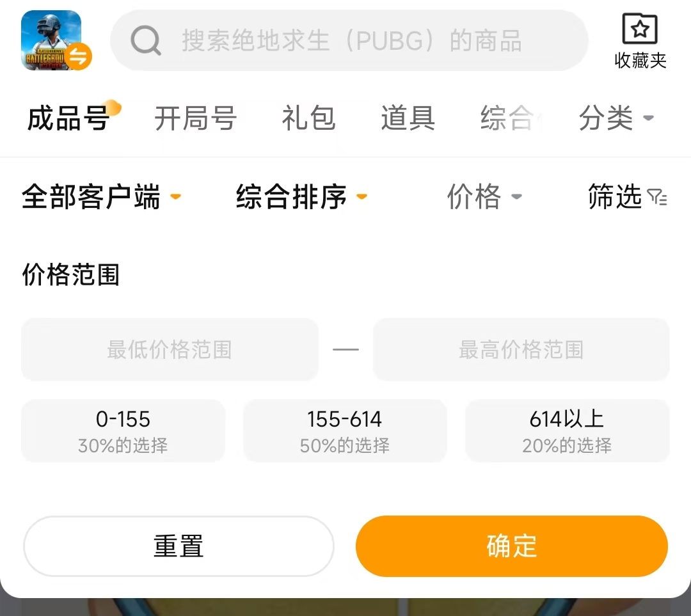
Task: Focus the 最低价格范围 input field
Action: pos(170,349)
